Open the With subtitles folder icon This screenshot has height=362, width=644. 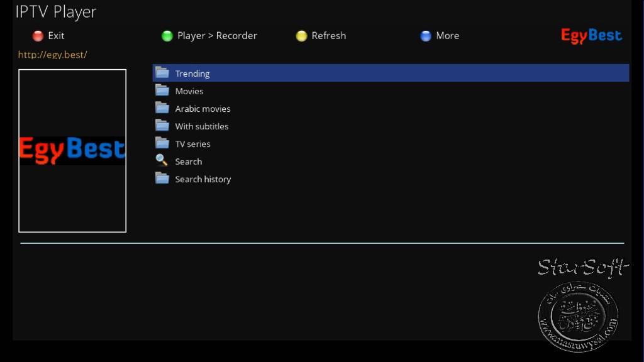point(162,126)
